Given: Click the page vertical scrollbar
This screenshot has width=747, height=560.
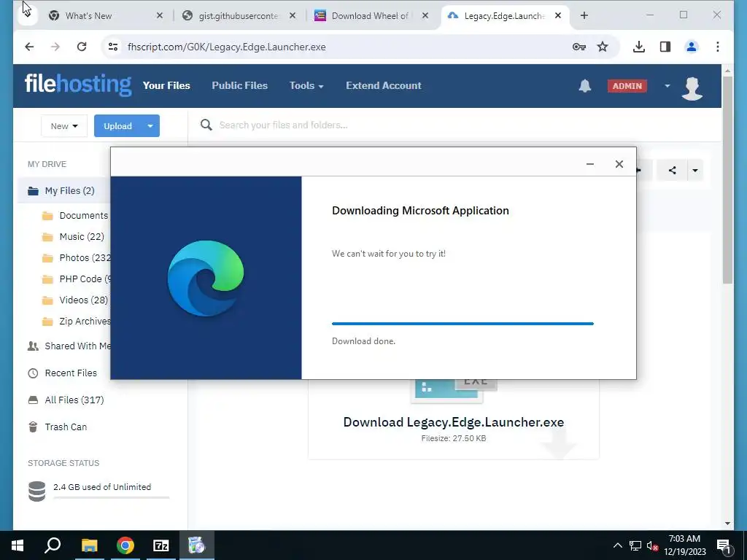Looking at the screenshot, I should point(727,179).
